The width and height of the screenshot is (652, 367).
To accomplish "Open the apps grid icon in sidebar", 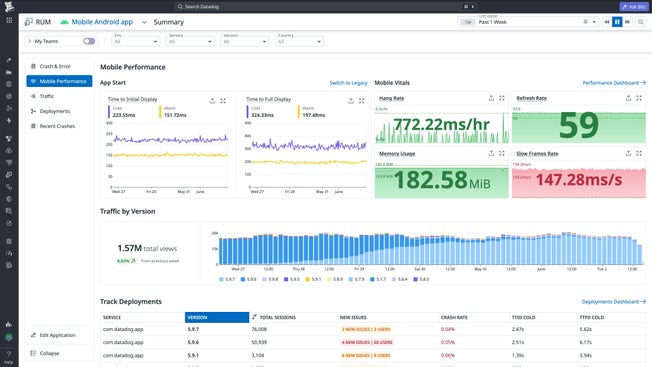I will [9, 20].
